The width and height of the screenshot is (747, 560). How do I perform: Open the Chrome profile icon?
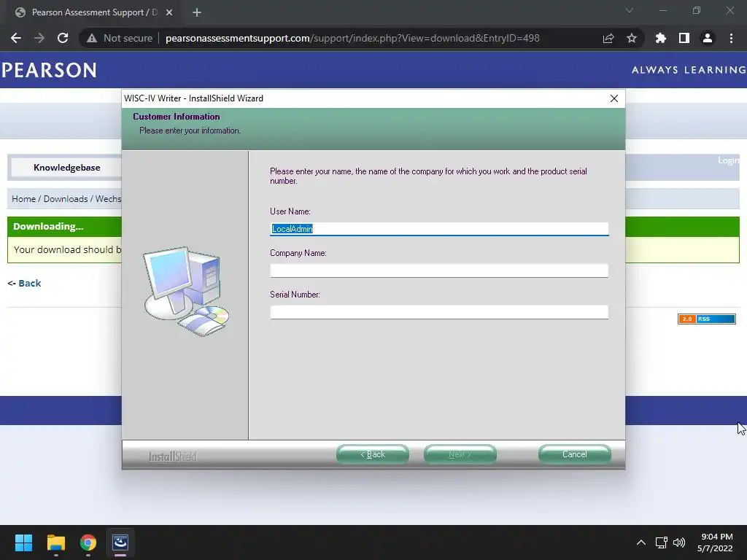(x=708, y=38)
